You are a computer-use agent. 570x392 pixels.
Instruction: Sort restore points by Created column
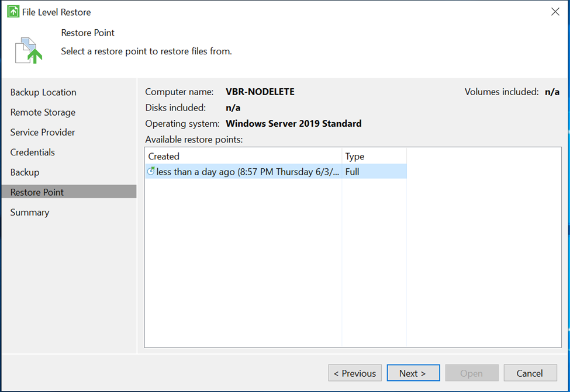coord(243,157)
